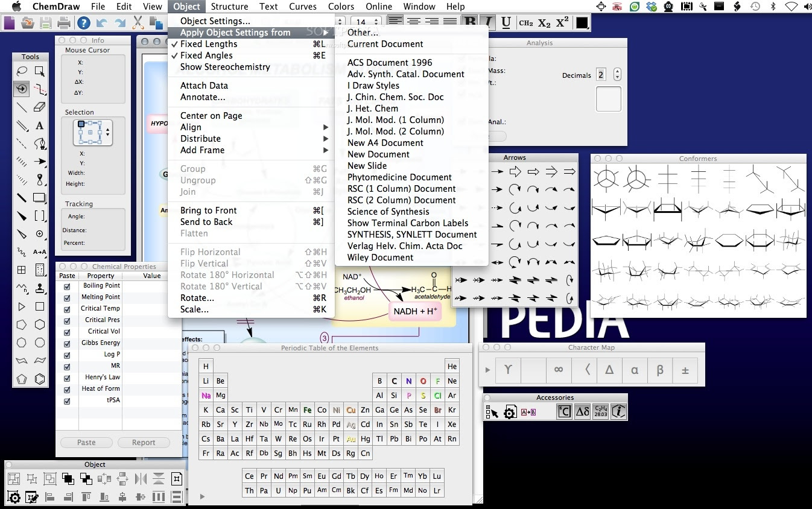
Task: Uncheck the Log P paste checkbox
Action: (67, 355)
